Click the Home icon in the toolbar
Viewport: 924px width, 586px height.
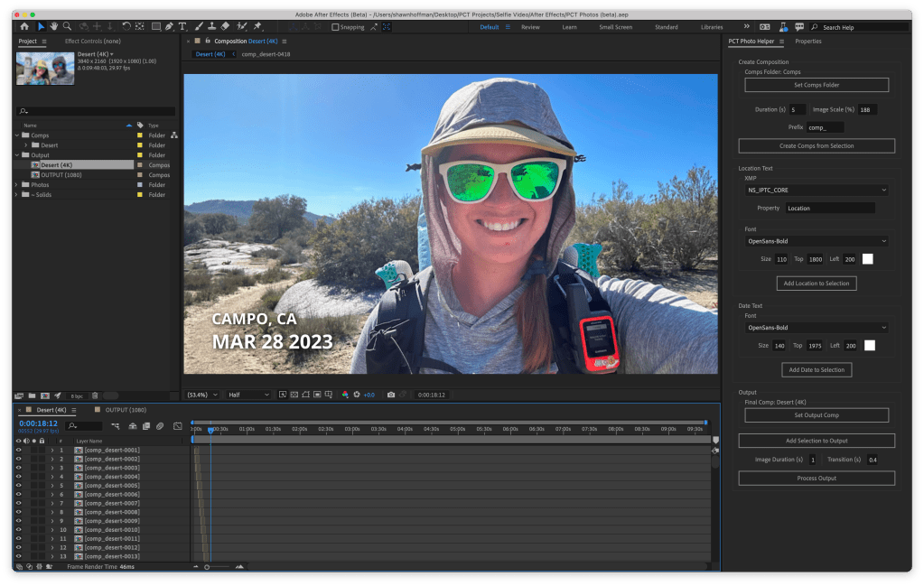[x=24, y=27]
